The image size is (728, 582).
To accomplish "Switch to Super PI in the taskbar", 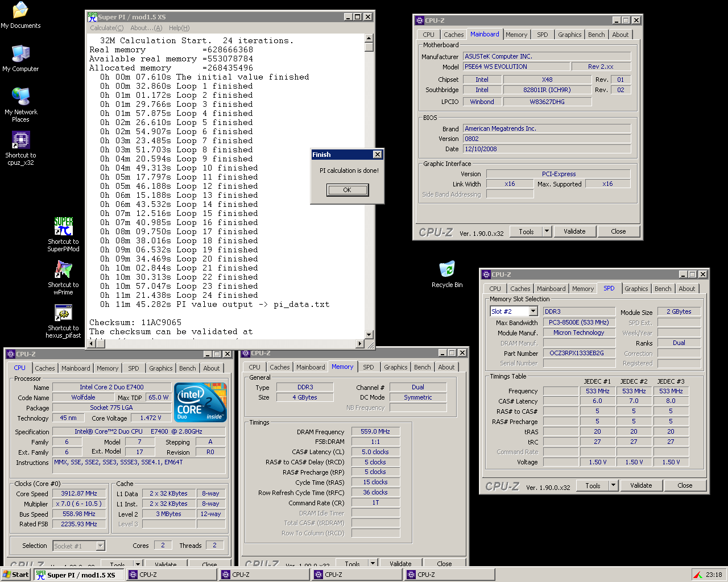I will pyautogui.click(x=78, y=575).
